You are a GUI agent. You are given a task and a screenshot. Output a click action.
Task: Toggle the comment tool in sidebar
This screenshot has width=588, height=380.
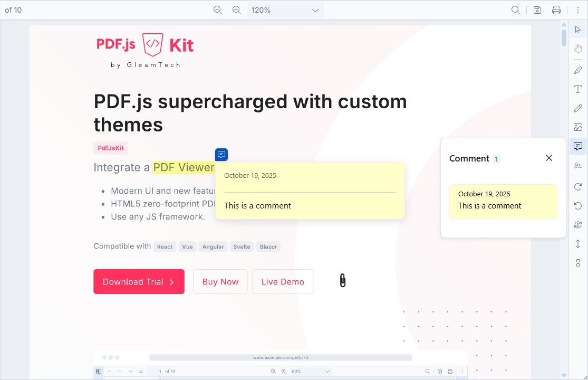[578, 146]
